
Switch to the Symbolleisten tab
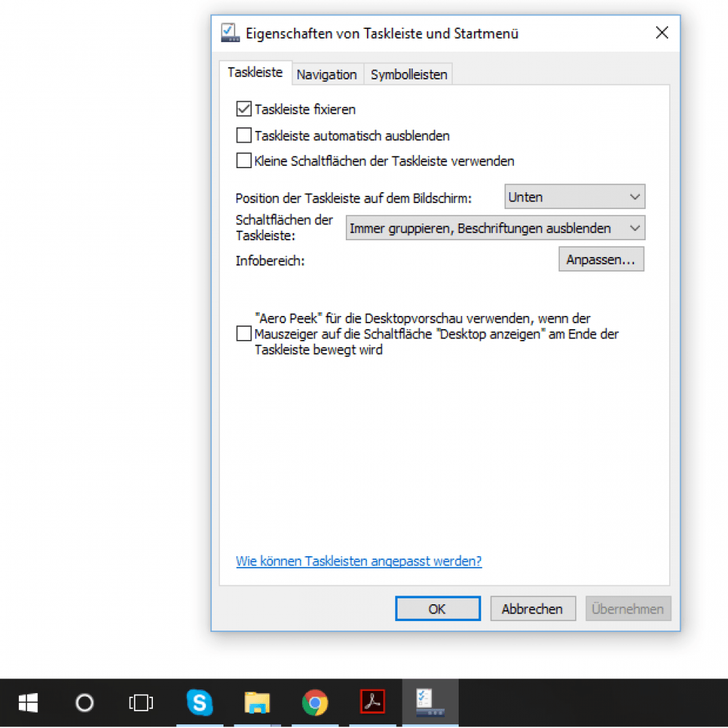point(408,74)
